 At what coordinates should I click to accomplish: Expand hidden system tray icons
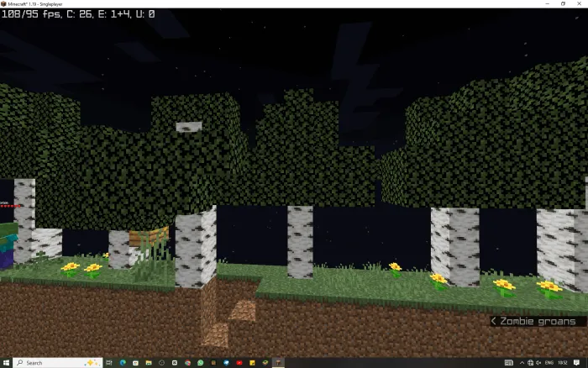[522, 363]
